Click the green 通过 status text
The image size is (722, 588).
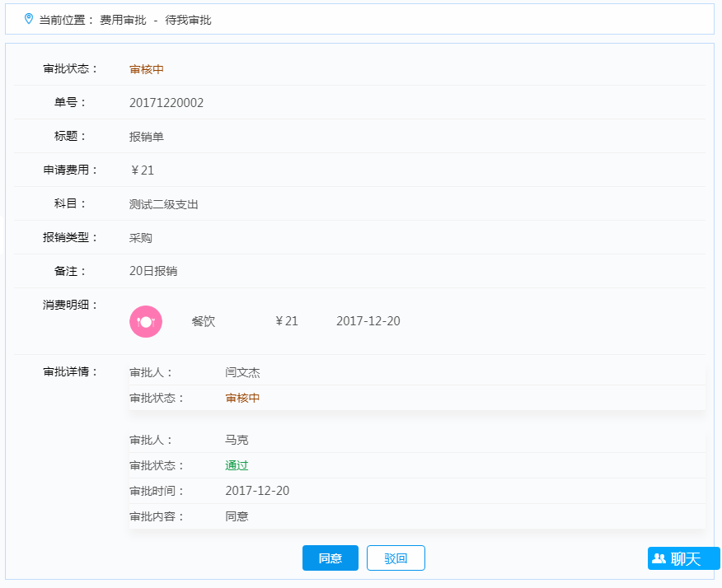237,465
